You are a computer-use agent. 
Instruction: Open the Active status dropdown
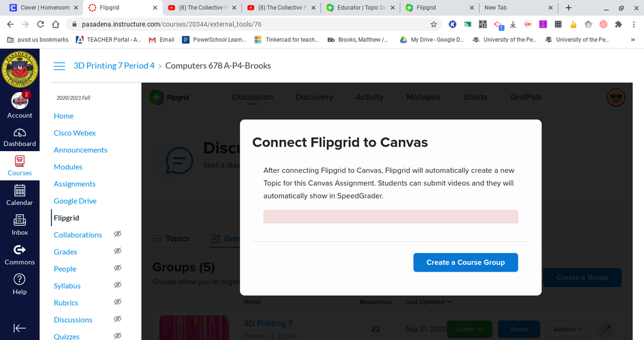pyautogui.click(x=469, y=329)
